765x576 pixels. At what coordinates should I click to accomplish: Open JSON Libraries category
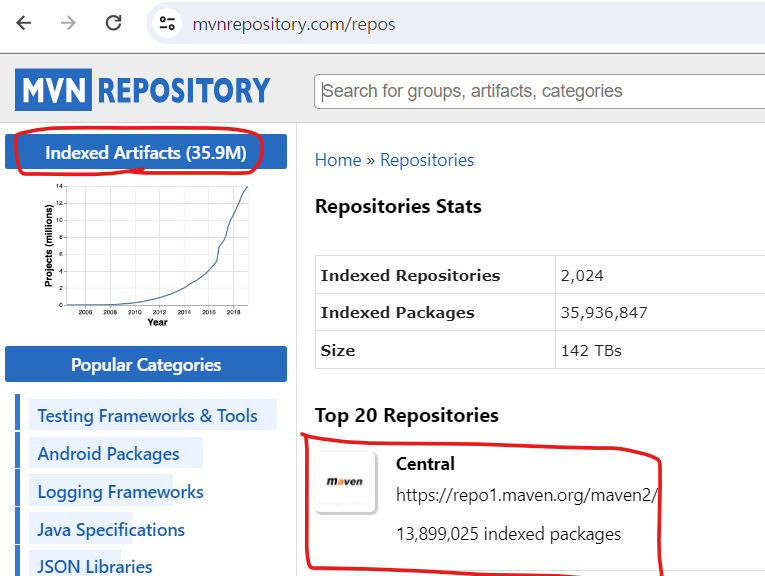95,566
